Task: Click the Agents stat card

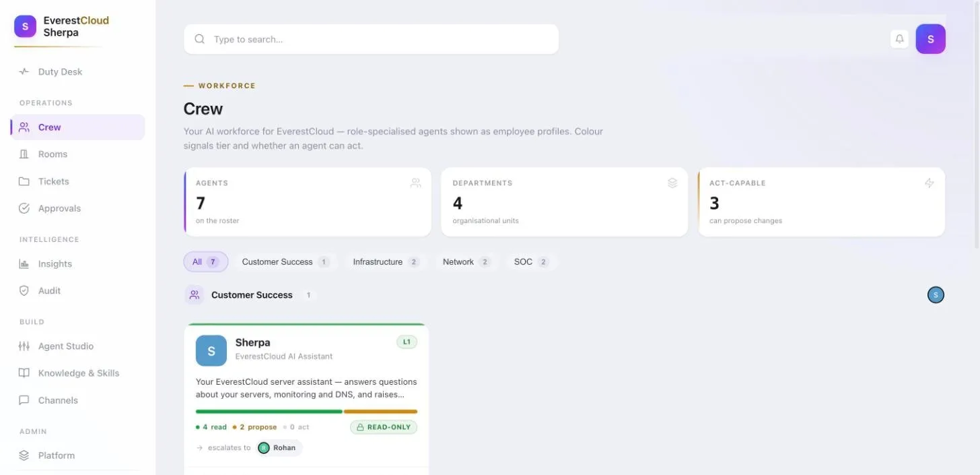Action: pyautogui.click(x=308, y=202)
